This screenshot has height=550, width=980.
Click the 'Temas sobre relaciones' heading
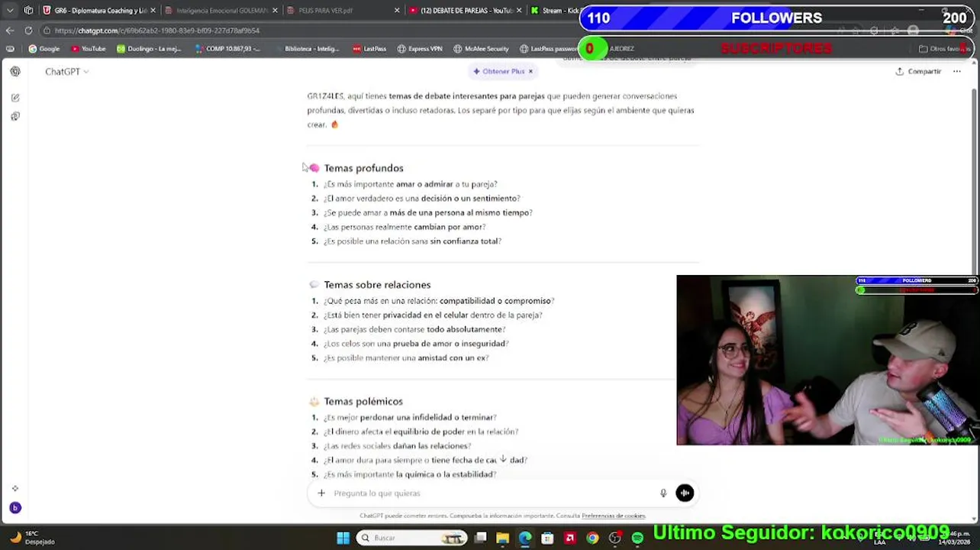377,285
